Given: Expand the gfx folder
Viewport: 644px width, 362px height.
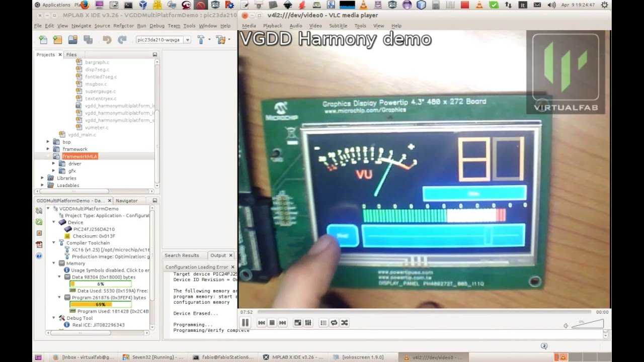Looking at the screenshot, I should [x=54, y=171].
